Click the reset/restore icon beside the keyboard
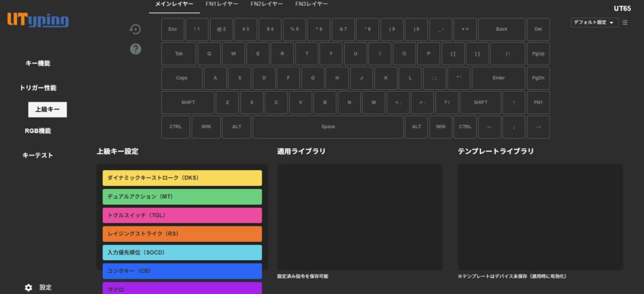The image size is (644, 294). tap(135, 29)
